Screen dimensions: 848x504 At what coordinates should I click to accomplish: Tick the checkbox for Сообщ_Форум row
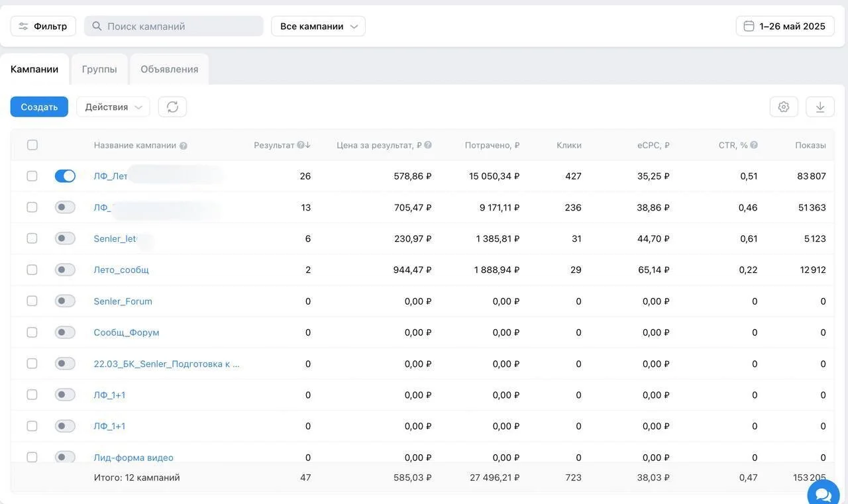point(32,332)
